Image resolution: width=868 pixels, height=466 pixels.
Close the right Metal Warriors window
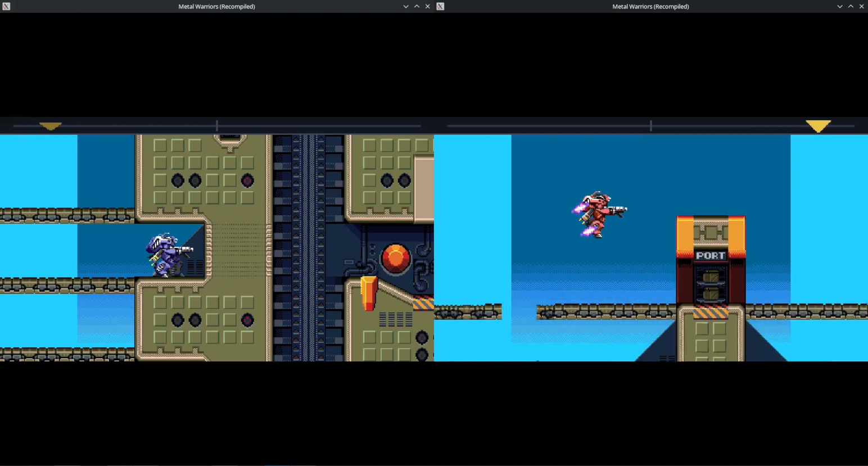862,6
